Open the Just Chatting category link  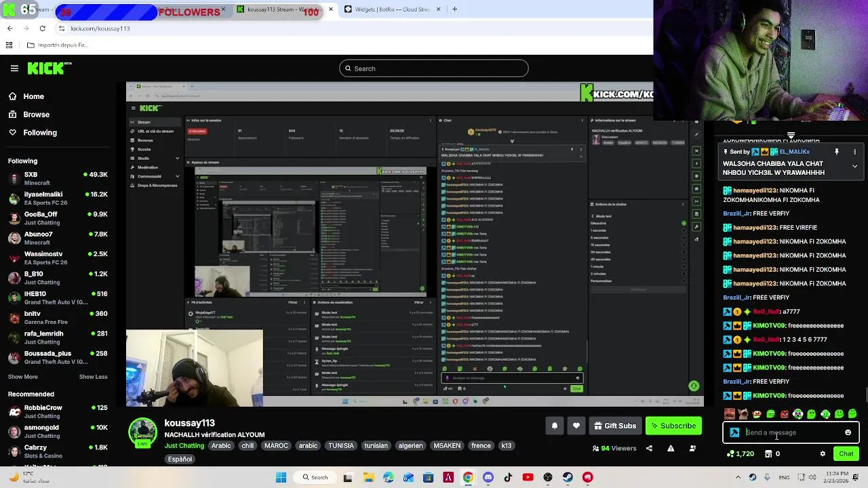(x=184, y=446)
